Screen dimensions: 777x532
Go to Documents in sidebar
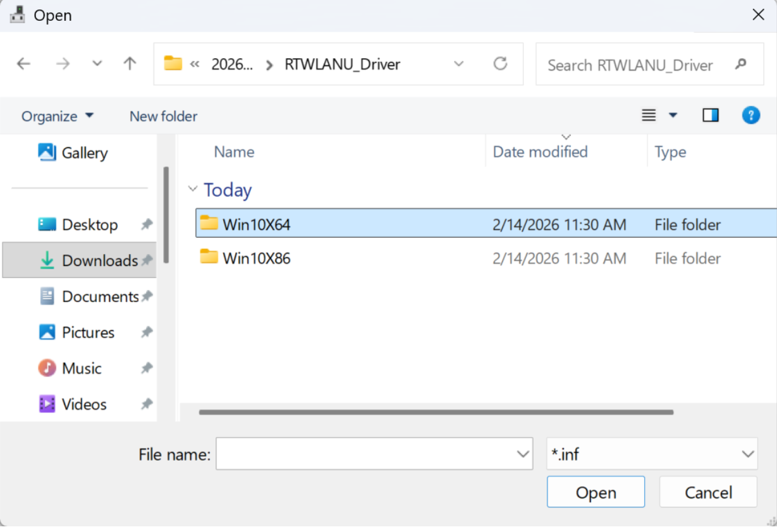tap(100, 296)
